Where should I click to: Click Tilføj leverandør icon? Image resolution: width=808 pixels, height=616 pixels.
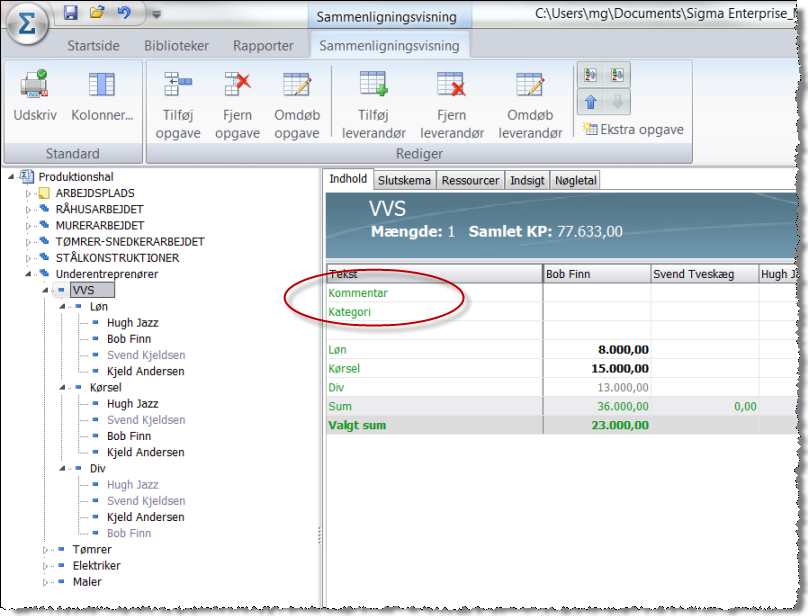pyautogui.click(x=374, y=84)
